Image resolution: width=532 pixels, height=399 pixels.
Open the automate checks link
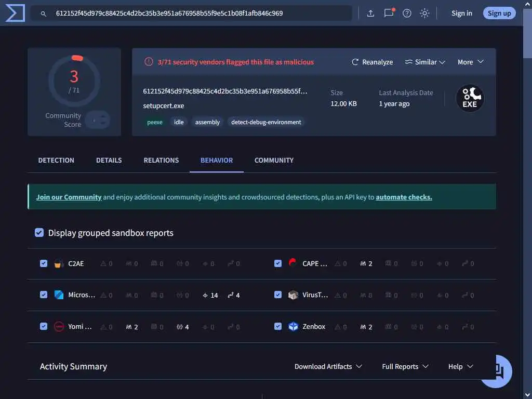(x=404, y=197)
